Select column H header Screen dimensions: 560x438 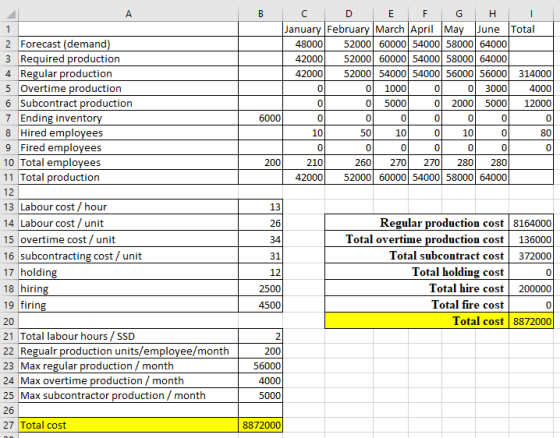[492, 14]
